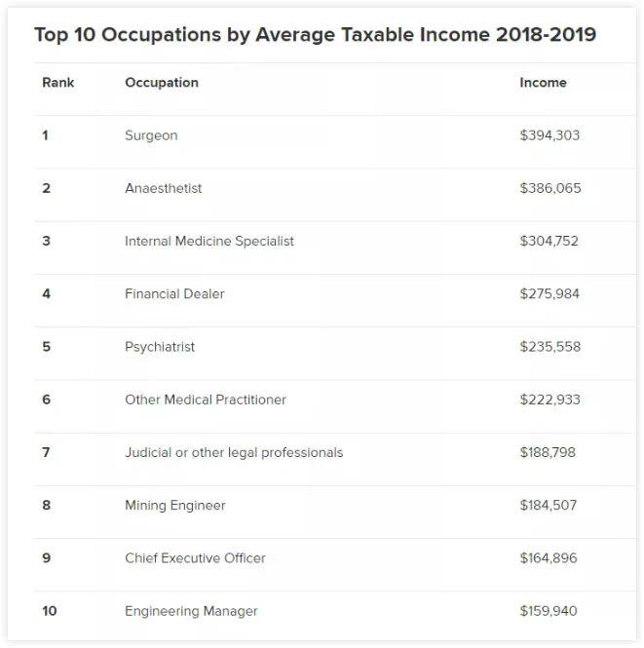Select the Mining Engineer occupation
This screenshot has width=644, height=648.
(174, 506)
